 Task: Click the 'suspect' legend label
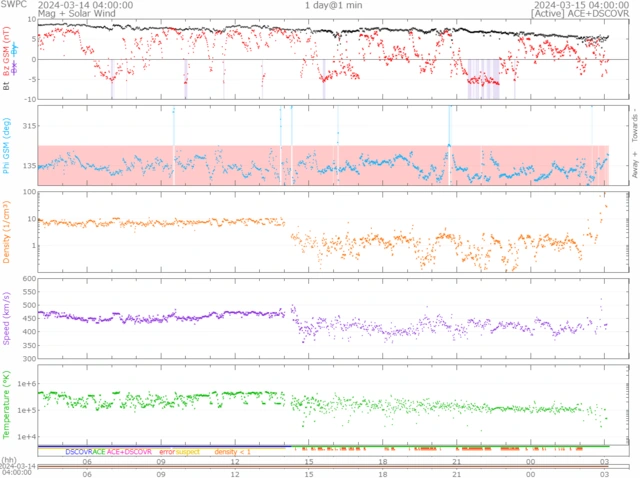click(x=188, y=452)
